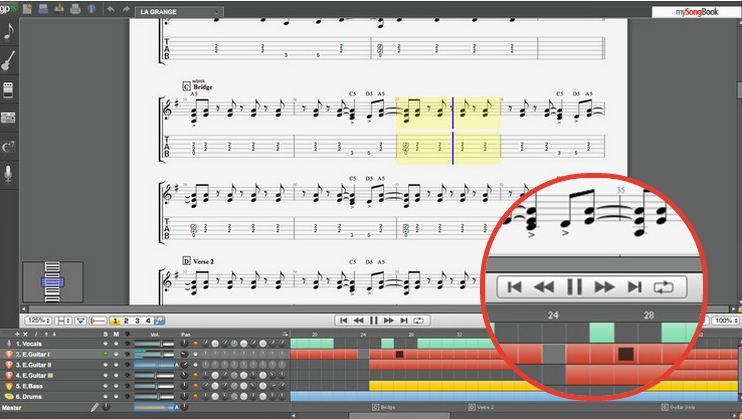Screen dimensions: 742x419
Task: Select voice 1
Action: [115, 321]
